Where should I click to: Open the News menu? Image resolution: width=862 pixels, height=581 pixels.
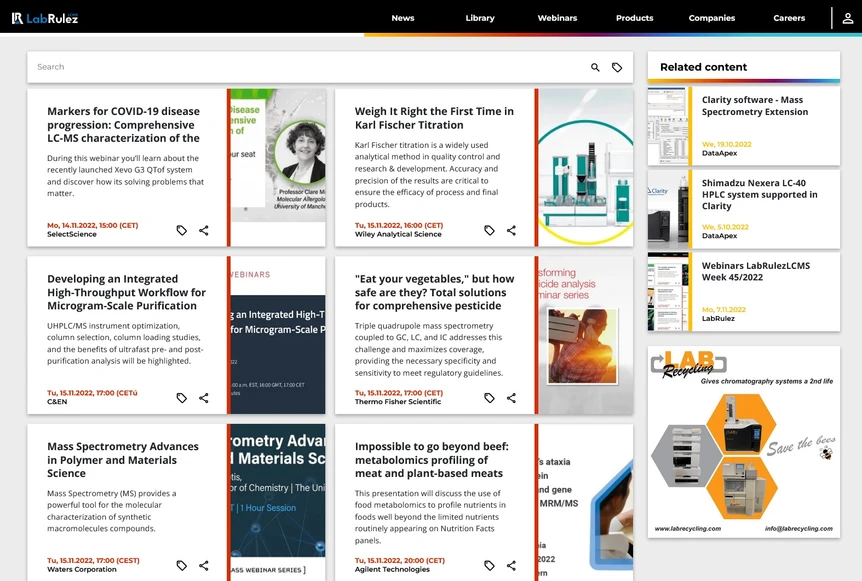click(403, 18)
